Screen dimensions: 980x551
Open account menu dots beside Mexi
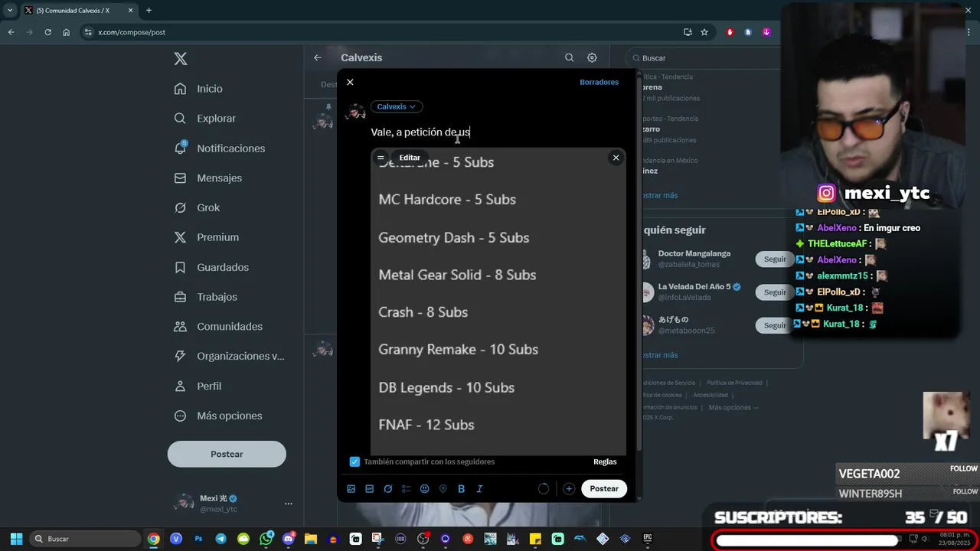tap(289, 504)
